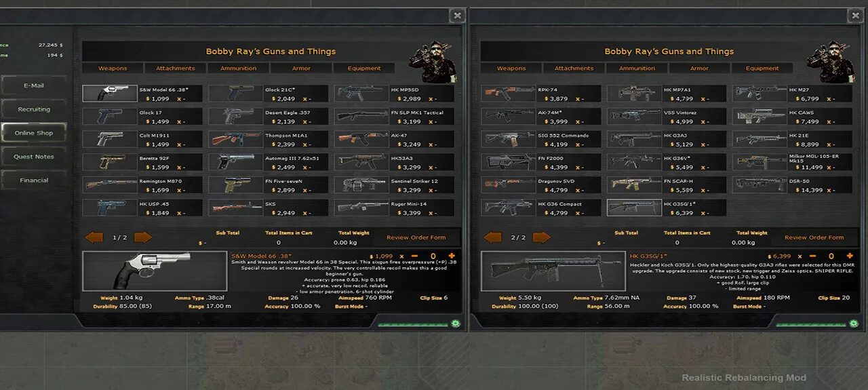Select the DSR-50 sniper rifle icon
The height and width of the screenshot is (390, 868).
[759, 184]
